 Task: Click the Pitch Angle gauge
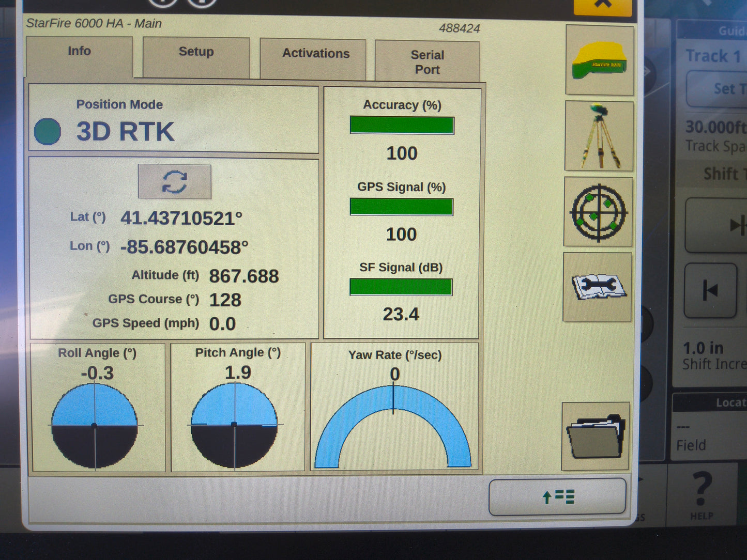point(234,425)
